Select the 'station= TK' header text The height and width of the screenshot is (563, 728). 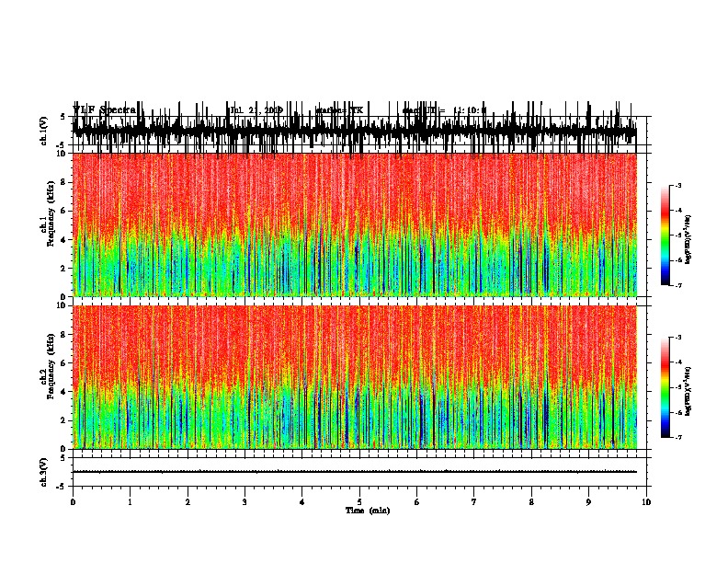point(339,110)
